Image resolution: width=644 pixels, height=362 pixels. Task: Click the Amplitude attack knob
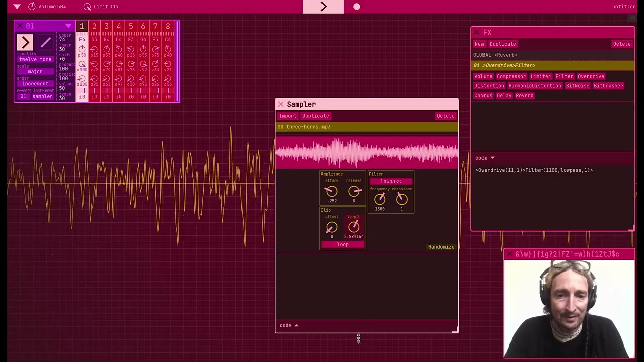[331, 191]
